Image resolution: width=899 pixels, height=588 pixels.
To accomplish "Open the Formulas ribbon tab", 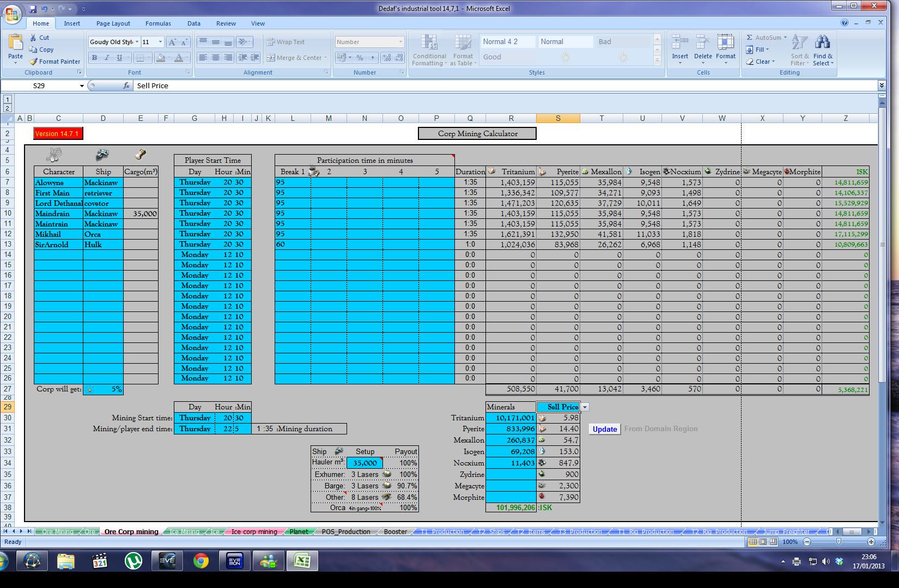I will tap(158, 23).
